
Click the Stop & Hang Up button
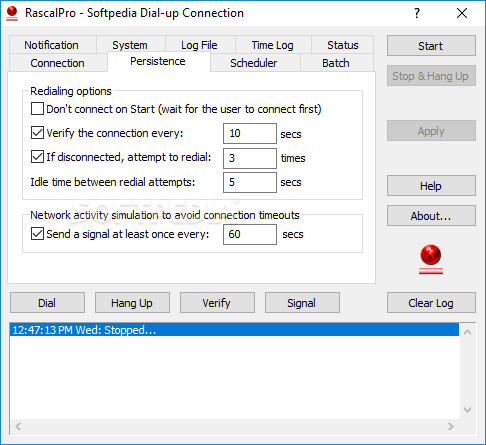[431, 76]
